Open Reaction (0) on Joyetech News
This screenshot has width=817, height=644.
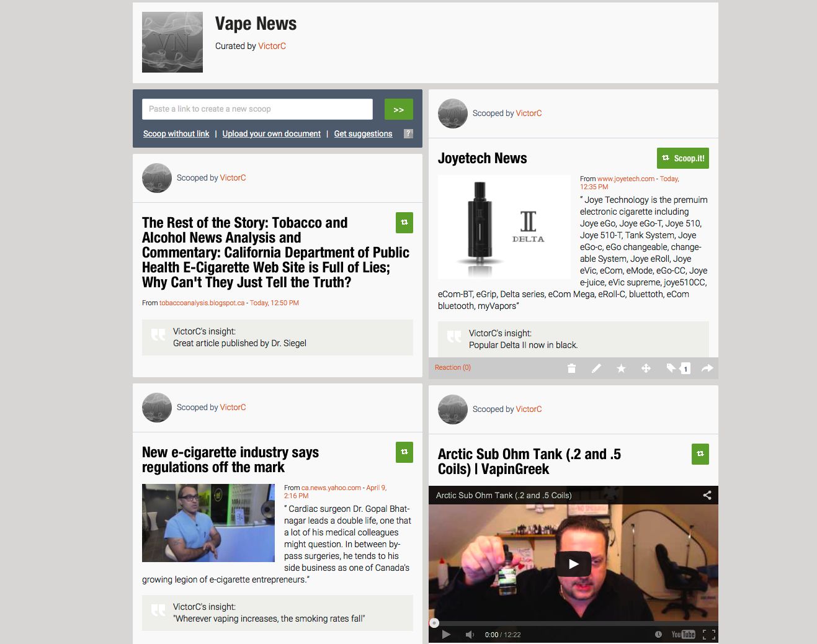(x=453, y=367)
